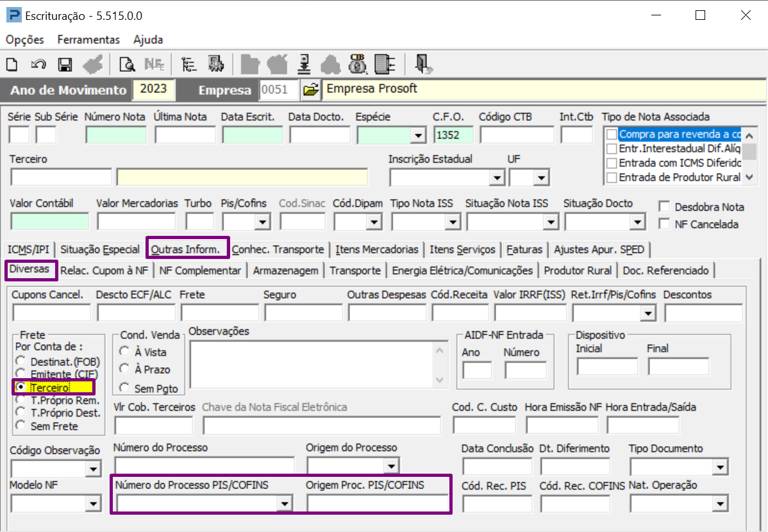Image resolution: width=768 pixels, height=532 pixels.
Task: Click the exit door toolbar icon
Action: (422, 64)
